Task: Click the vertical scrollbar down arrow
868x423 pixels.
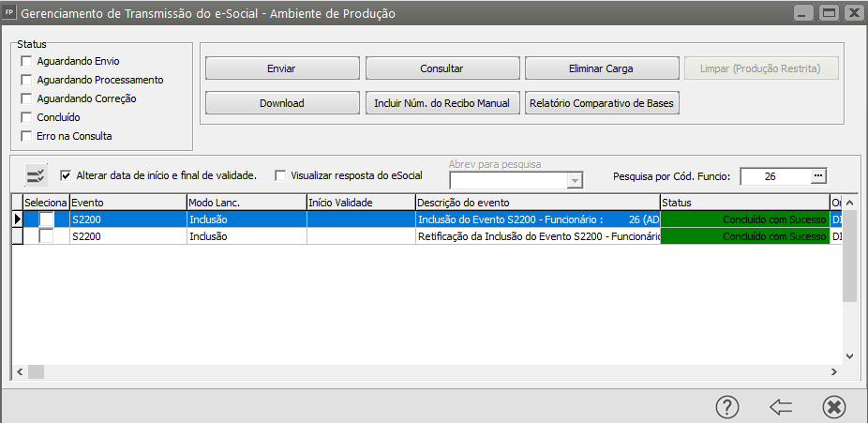Action: click(x=850, y=356)
